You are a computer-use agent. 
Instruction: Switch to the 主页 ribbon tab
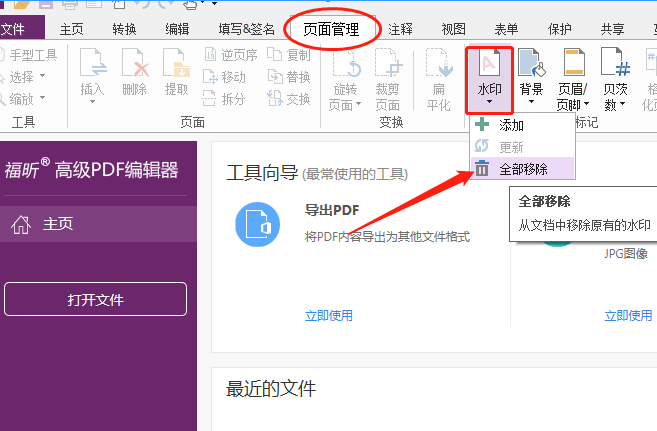(72, 29)
